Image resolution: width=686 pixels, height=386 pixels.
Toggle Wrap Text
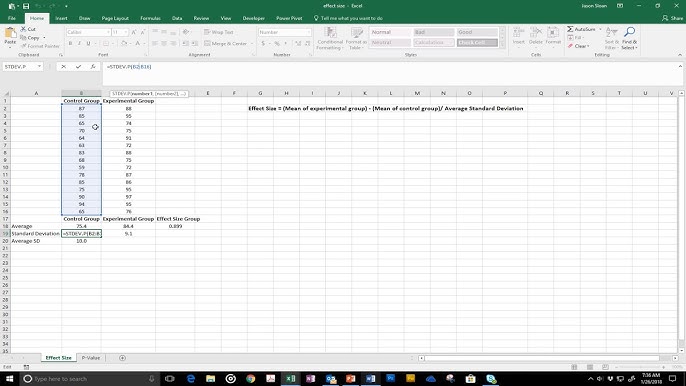[219, 32]
